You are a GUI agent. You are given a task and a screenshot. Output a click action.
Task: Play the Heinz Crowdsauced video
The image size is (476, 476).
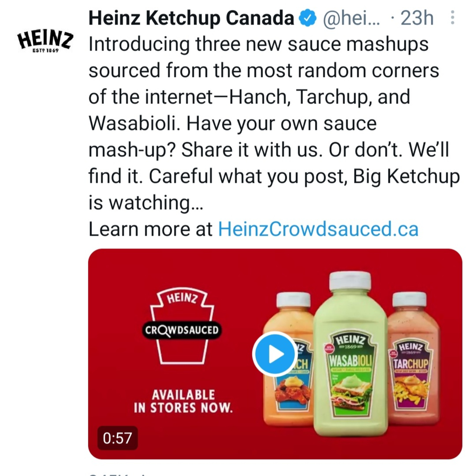coord(274,354)
